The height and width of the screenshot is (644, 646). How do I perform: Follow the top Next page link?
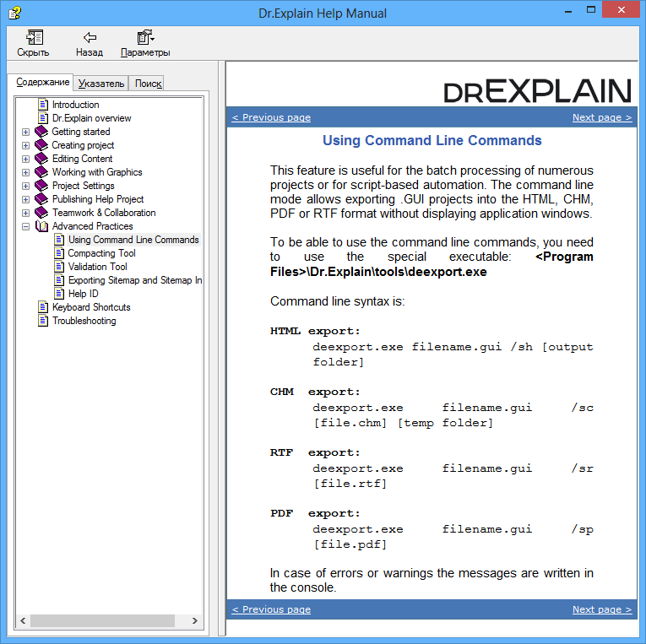tap(602, 117)
